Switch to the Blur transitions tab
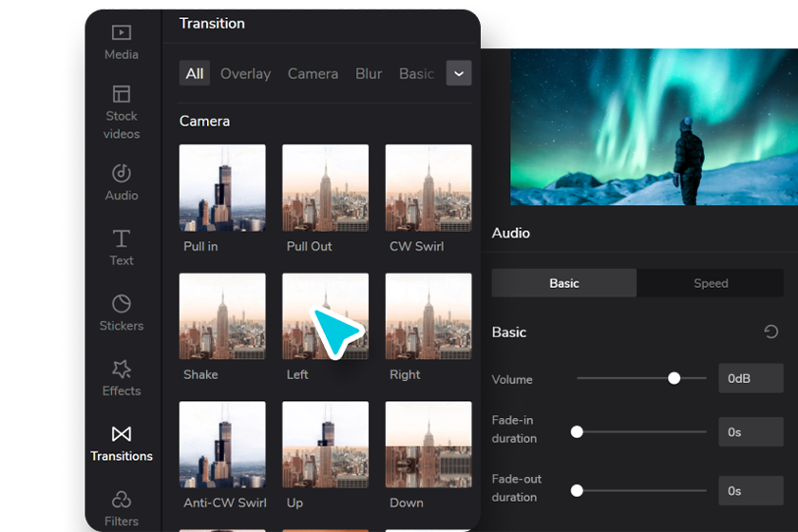This screenshot has width=798, height=532. tap(369, 74)
